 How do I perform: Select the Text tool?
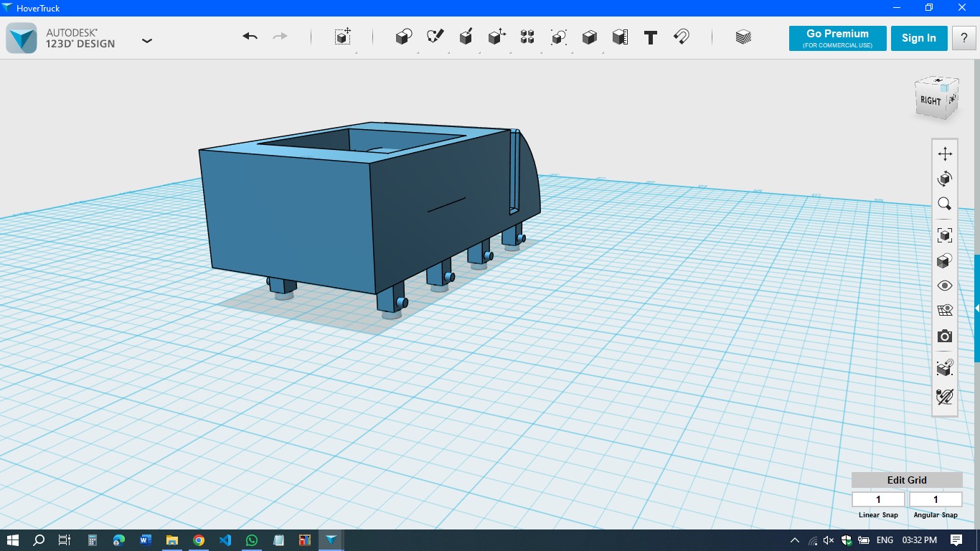pyautogui.click(x=651, y=37)
